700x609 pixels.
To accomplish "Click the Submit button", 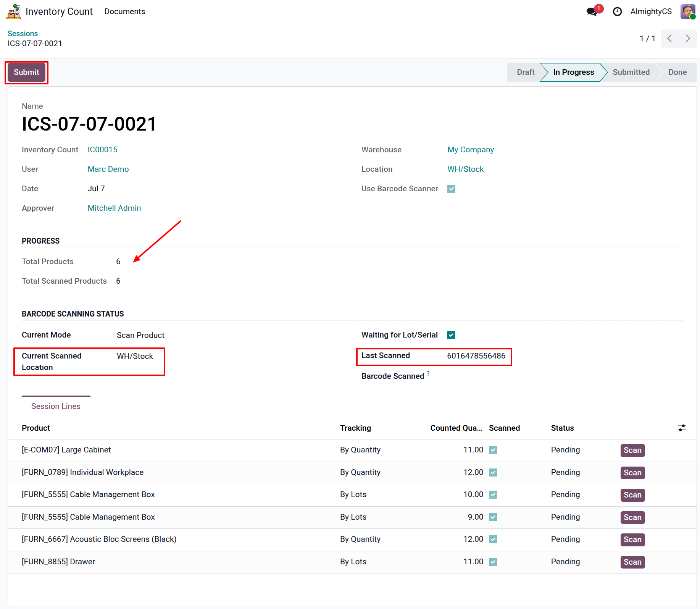I will pyautogui.click(x=26, y=72).
